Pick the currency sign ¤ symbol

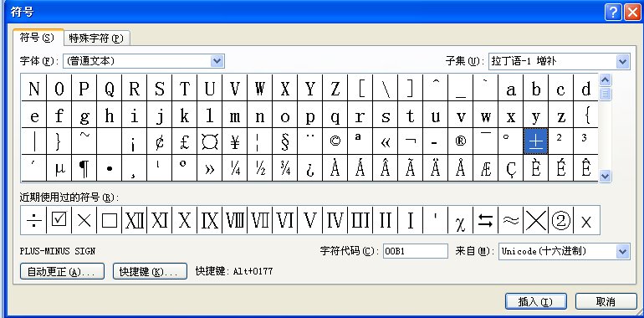[x=210, y=141]
